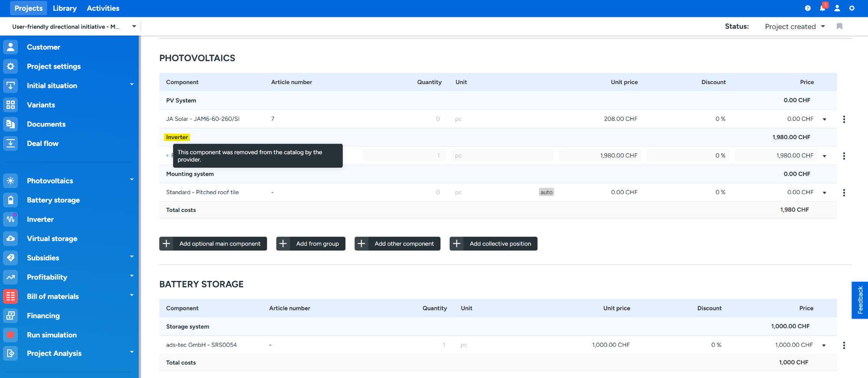Open settings gear in top bar
The height and width of the screenshot is (378, 868).
[x=852, y=8]
